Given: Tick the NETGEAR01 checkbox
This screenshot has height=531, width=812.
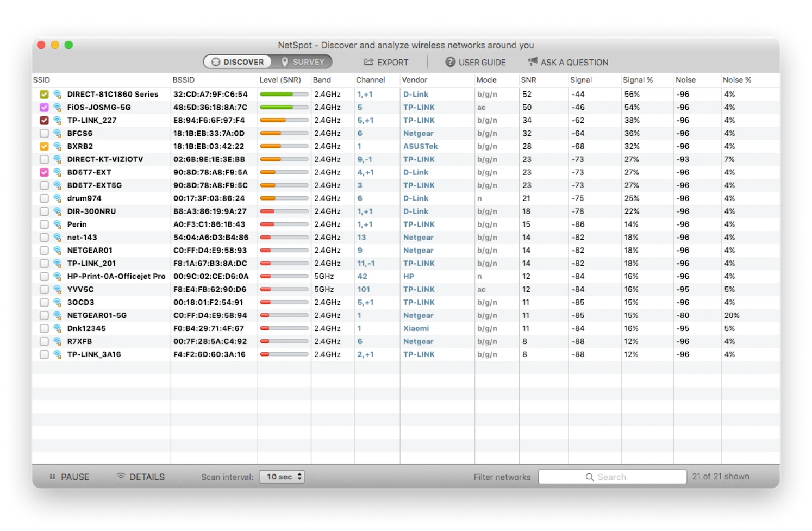Looking at the screenshot, I should [x=44, y=251].
